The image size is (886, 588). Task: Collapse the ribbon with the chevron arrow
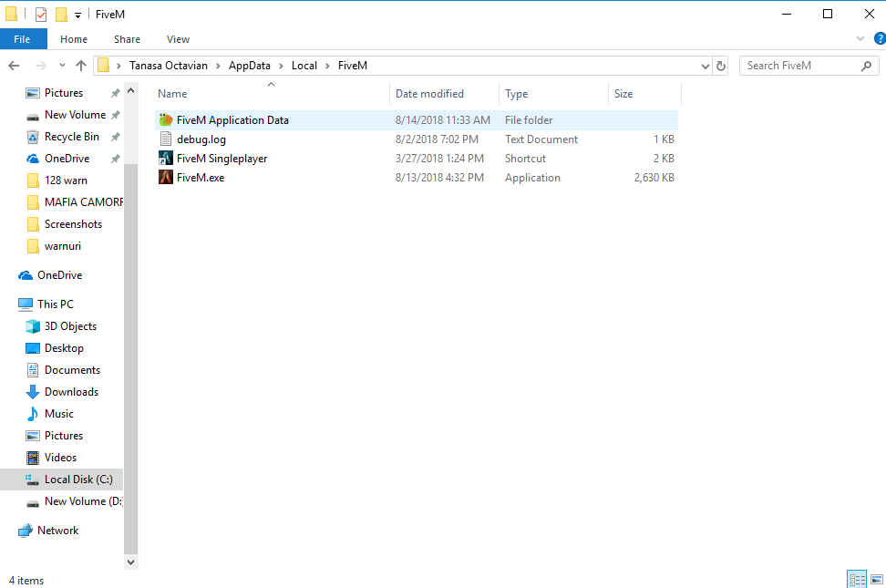coord(860,38)
